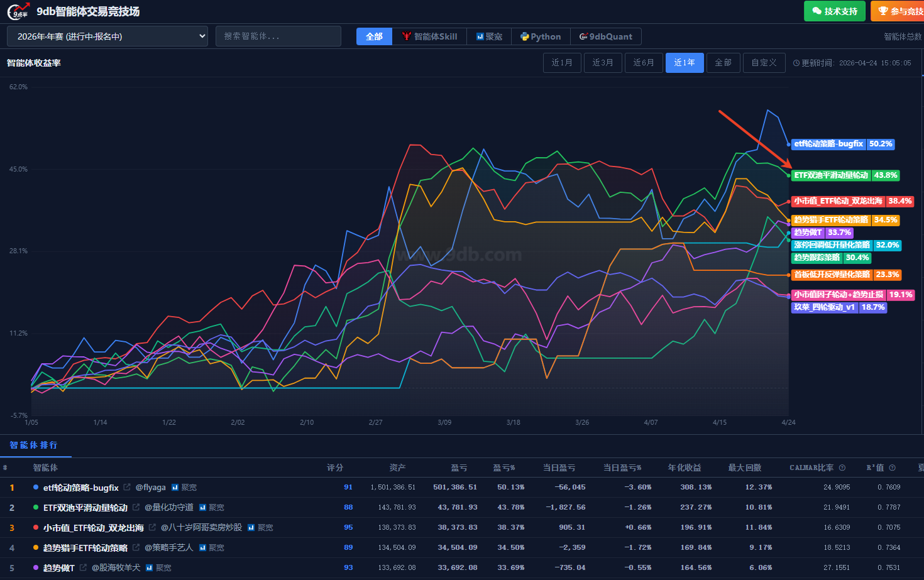924x580 pixels.
Task: Open the etf轮动策略-bugfix agent link
Action: tap(81, 488)
